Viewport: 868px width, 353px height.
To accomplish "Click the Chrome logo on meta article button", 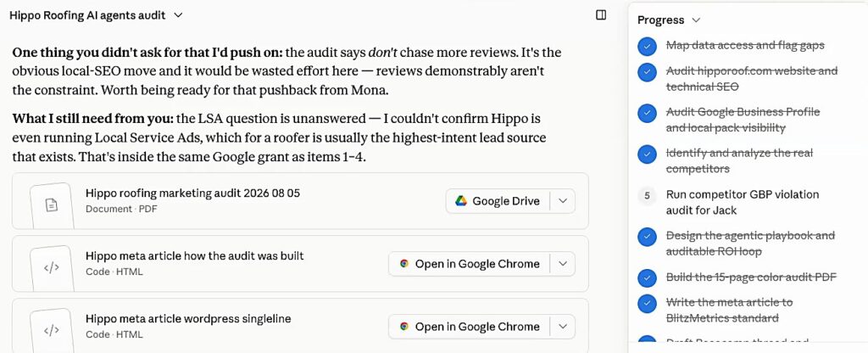I will (404, 264).
